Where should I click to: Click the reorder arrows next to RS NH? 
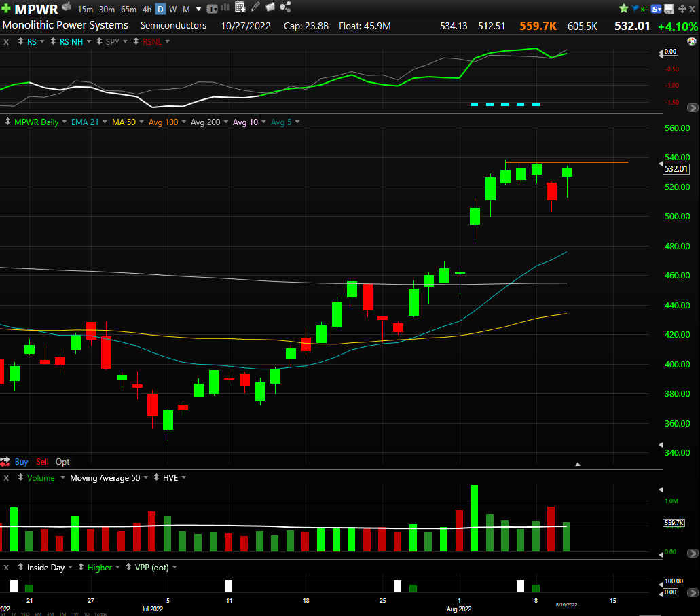click(x=53, y=41)
